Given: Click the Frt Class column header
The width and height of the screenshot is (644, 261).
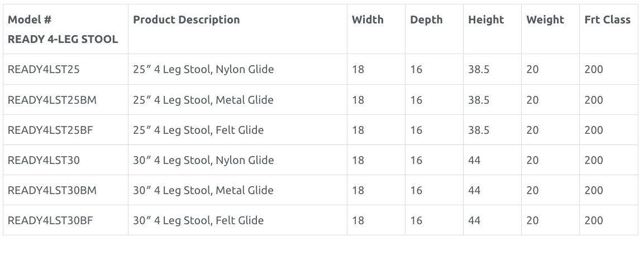Looking at the screenshot, I should tap(608, 20).
